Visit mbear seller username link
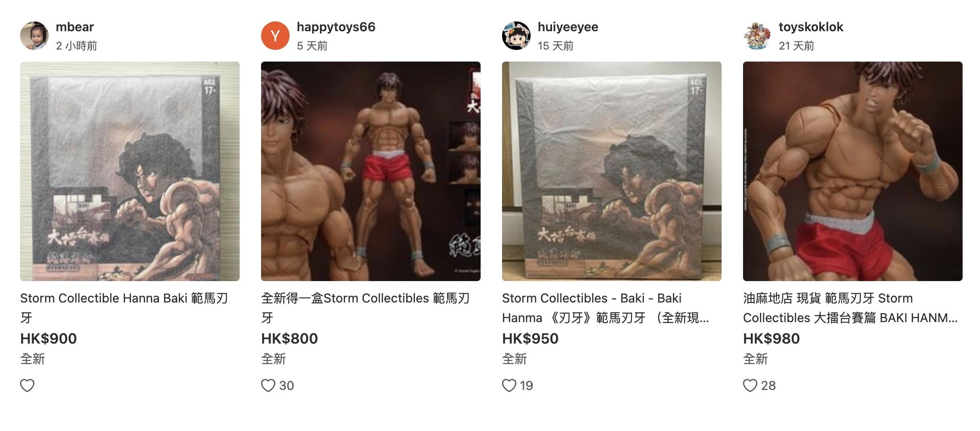The image size is (980, 431). pyautogui.click(x=75, y=27)
